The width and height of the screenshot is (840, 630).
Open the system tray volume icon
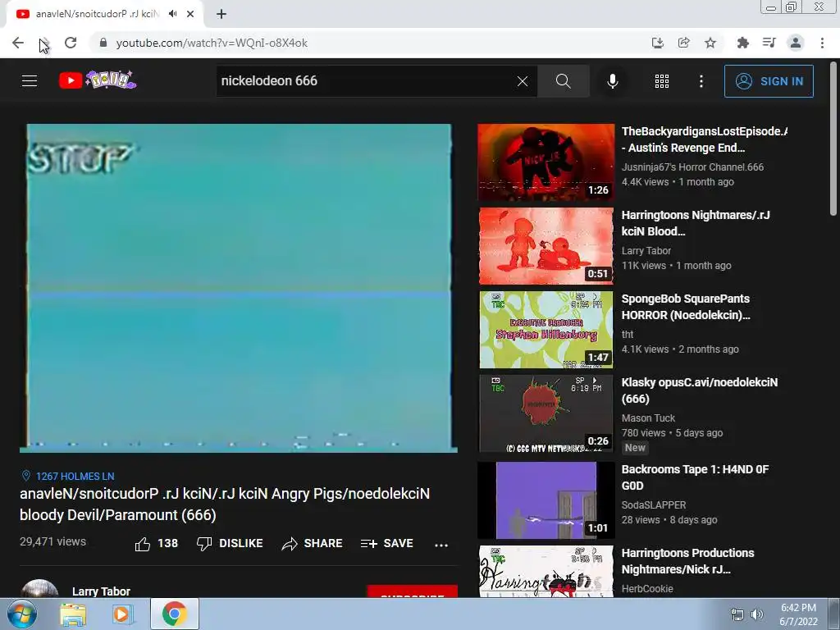757,615
